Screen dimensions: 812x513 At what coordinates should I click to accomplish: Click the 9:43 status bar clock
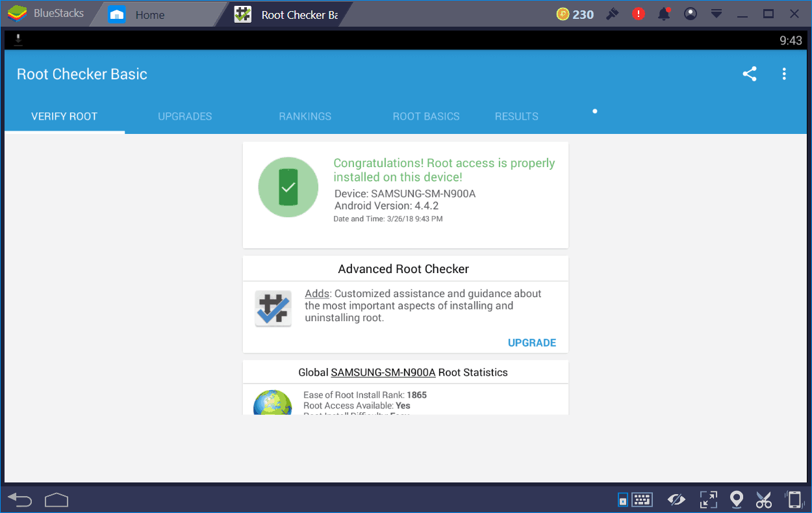pos(791,40)
